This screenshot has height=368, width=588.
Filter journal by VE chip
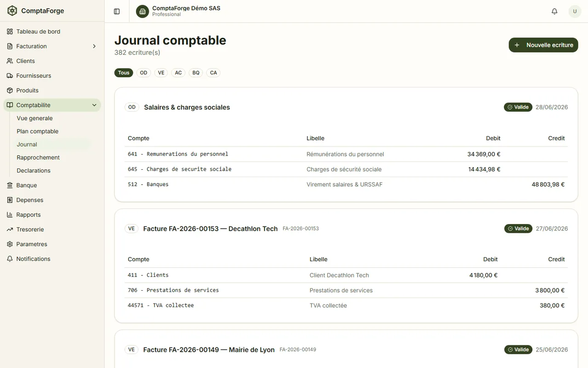[161, 73]
